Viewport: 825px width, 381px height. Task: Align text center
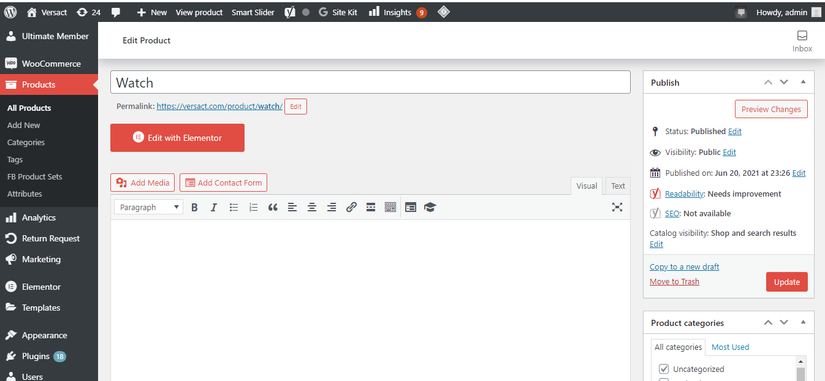click(312, 207)
